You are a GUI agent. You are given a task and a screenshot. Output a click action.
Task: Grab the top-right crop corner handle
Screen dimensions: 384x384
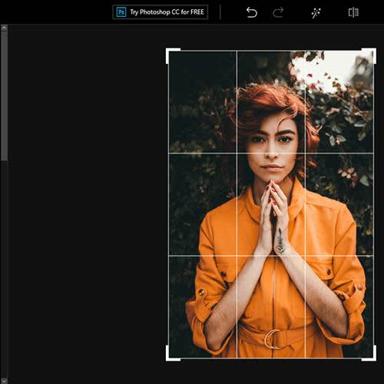tap(369, 55)
